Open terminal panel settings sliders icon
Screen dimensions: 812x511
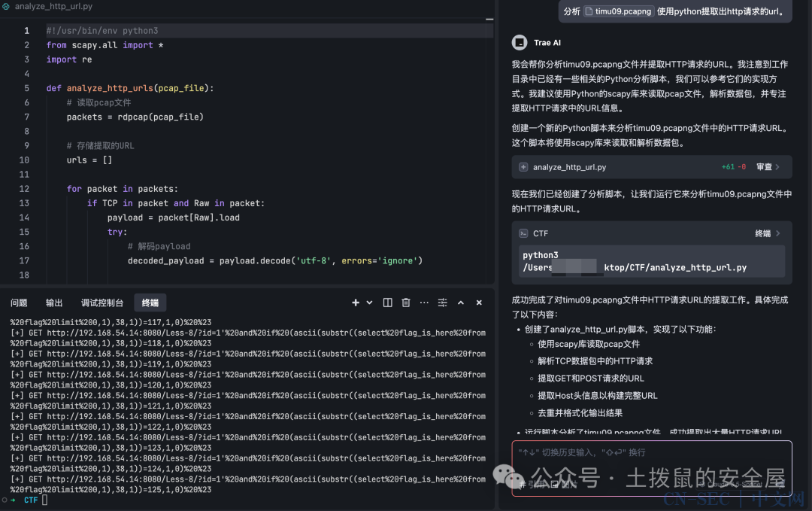(442, 303)
